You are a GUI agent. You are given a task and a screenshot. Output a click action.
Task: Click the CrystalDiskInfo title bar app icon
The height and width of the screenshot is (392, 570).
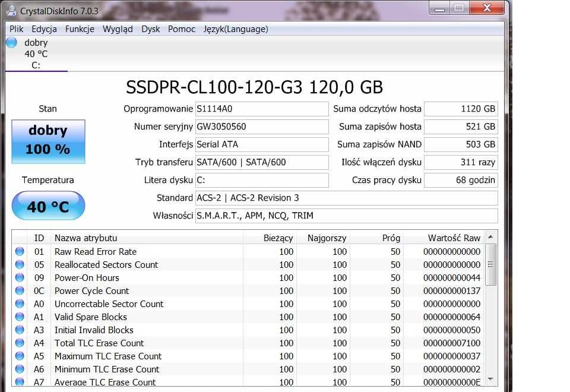pos(12,11)
